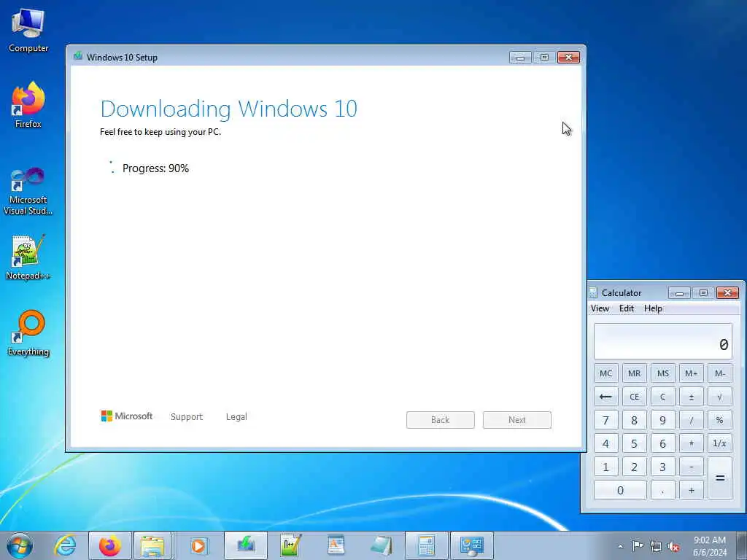747x560 pixels.
Task: Click the MS memory store key
Action: pyautogui.click(x=662, y=373)
